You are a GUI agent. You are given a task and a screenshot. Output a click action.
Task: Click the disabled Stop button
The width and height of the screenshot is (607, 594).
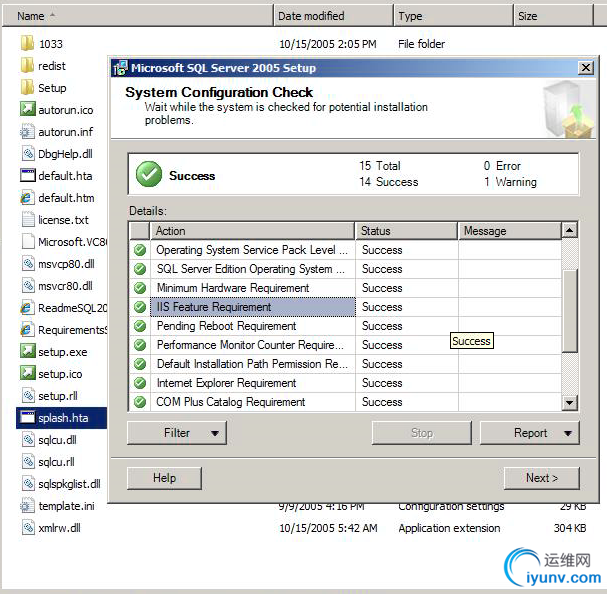(422, 433)
